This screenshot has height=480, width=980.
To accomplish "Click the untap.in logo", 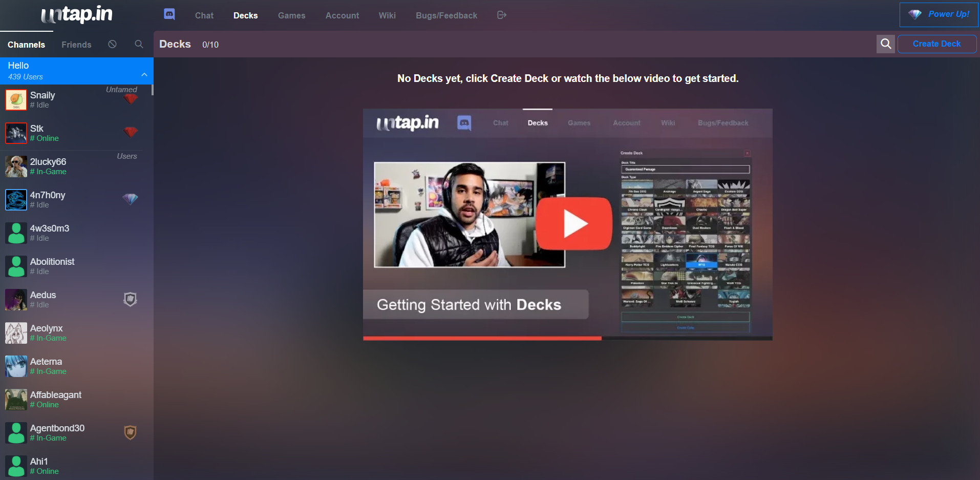I will [77, 14].
